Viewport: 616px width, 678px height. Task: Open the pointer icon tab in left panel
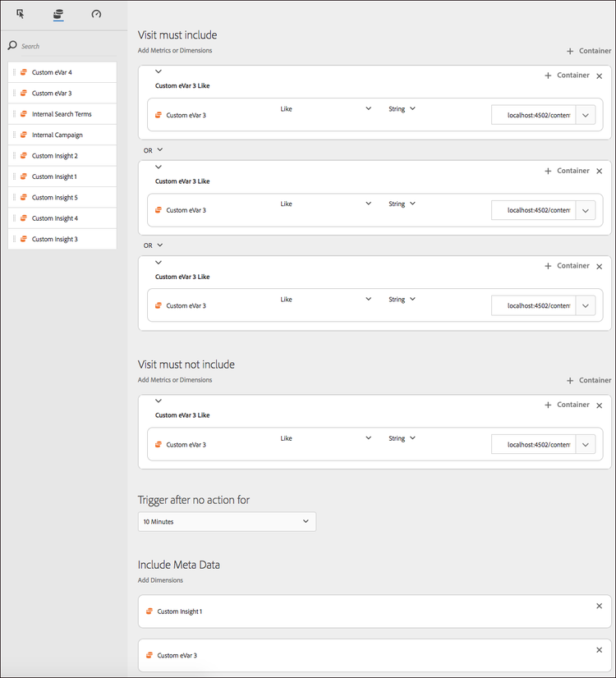[x=21, y=14]
